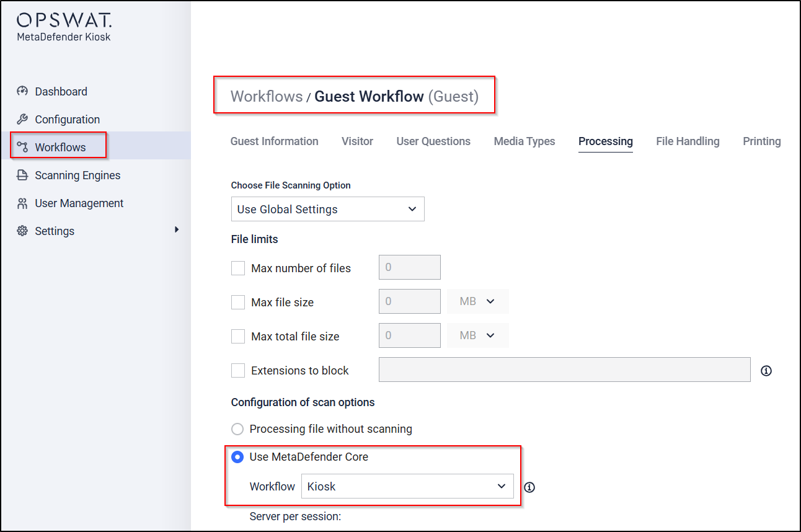Switch to Printing tab
Screen dimensions: 801x532
pos(762,141)
